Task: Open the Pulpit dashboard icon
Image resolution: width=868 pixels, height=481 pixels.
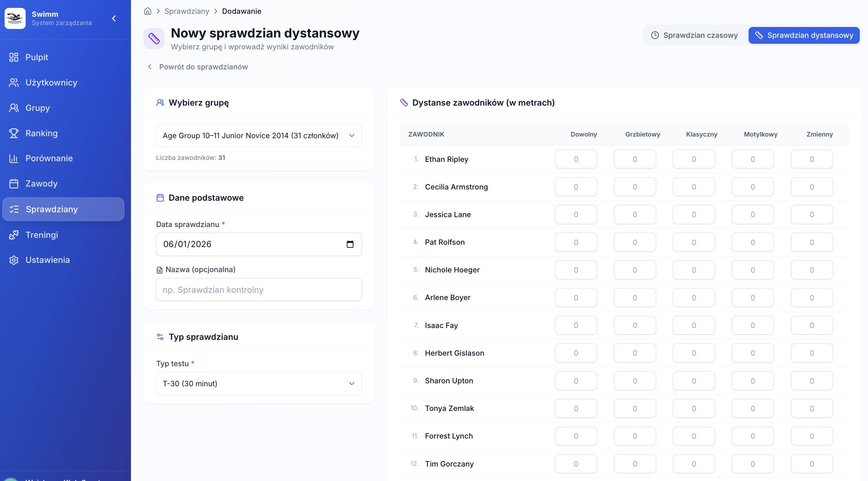Action: click(13, 57)
